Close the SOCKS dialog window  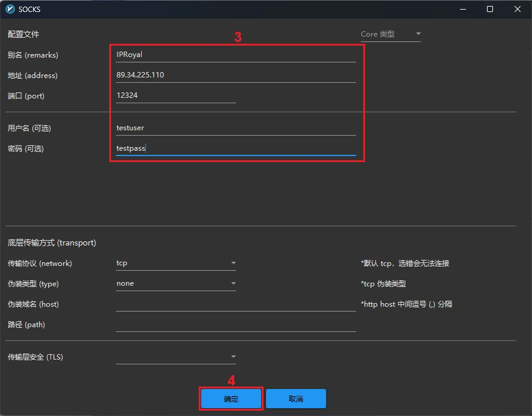(x=518, y=9)
